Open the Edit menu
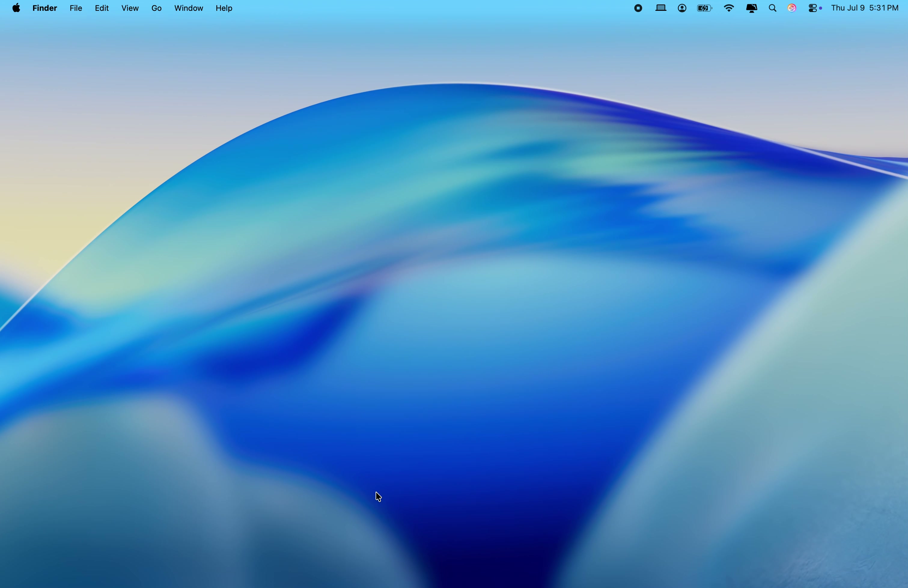The width and height of the screenshot is (908, 588). point(102,8)
